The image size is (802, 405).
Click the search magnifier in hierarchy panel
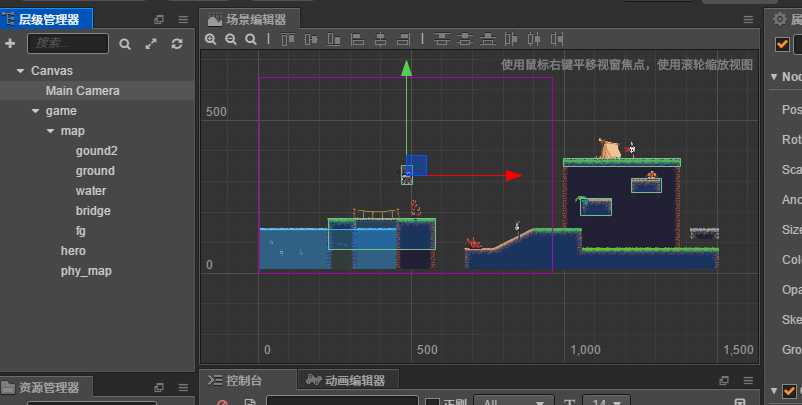(125, 44)
